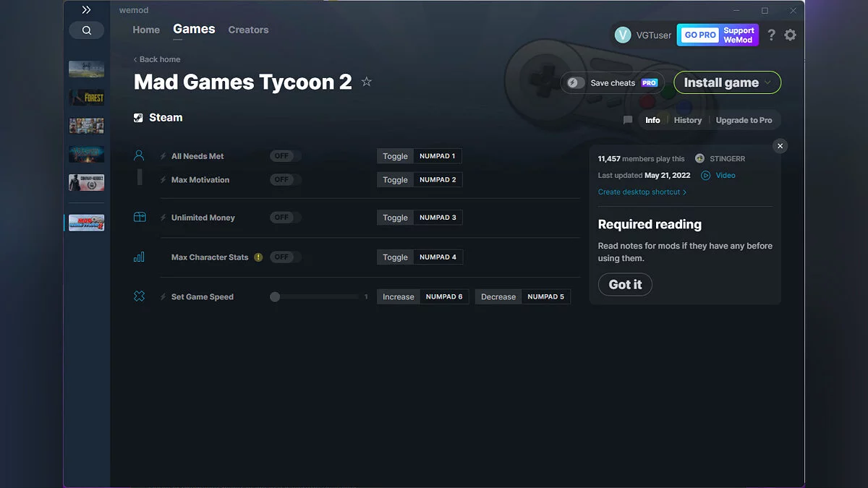Open the game speed category icon
The width and height of the screenshot is (868, 488).
(139, 296)
